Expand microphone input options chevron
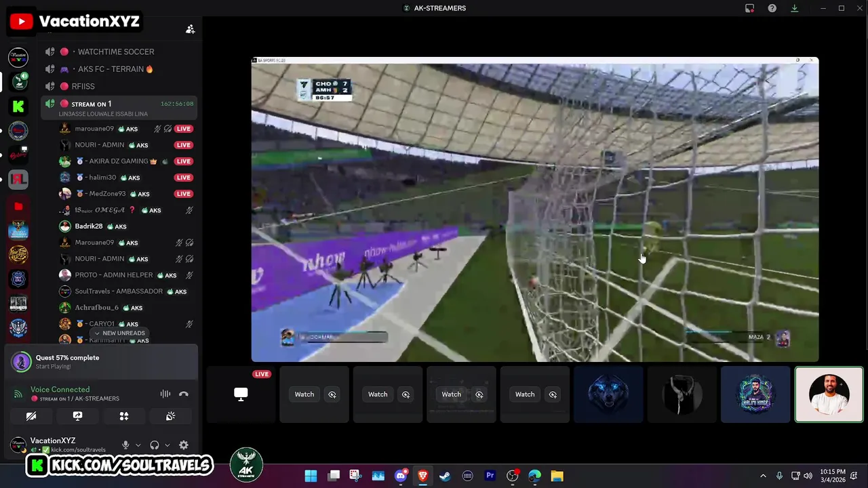 point(138,446)
